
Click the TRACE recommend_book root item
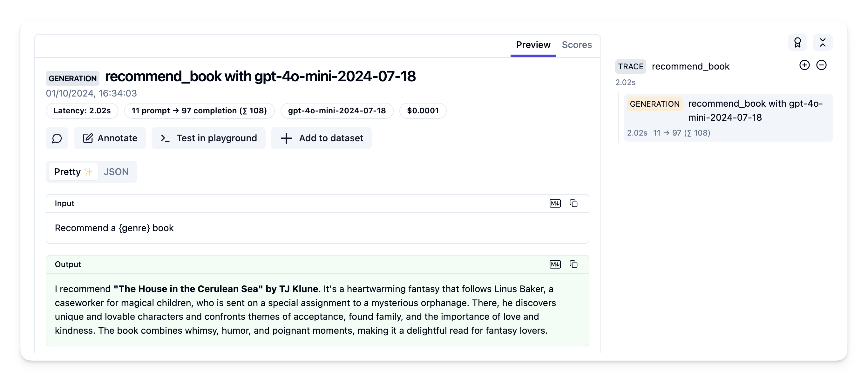(x=690, y=66)
